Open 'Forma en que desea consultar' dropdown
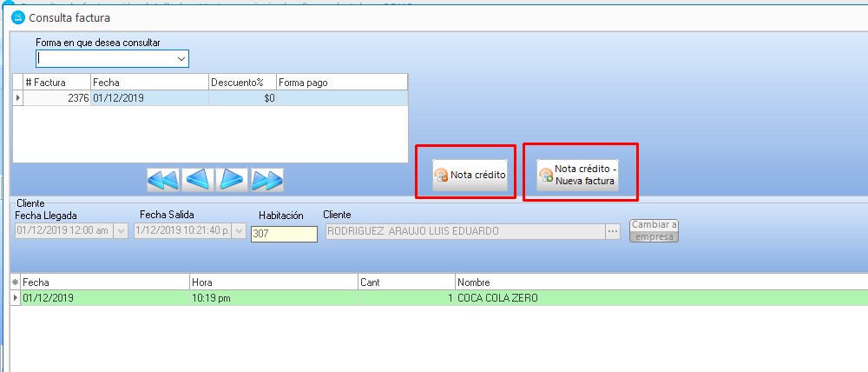The width and height of the screenshot is (868, 372). [181, 58]
